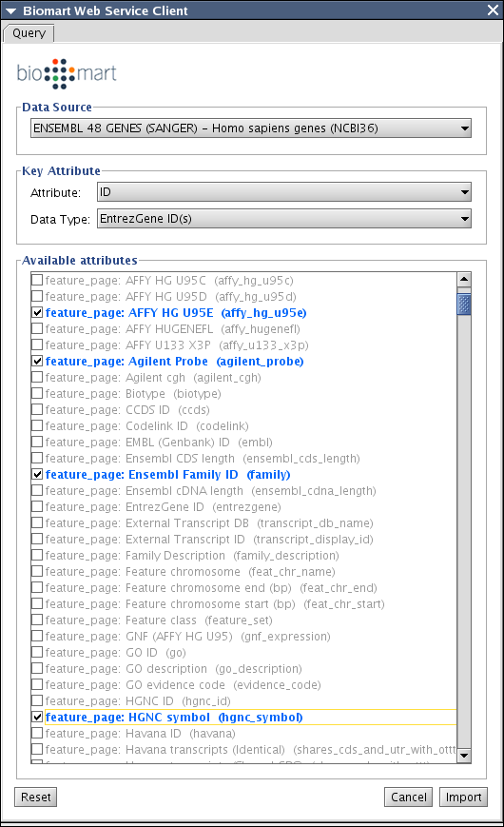Uncheck the HGNC symbol attribute

pyautogui.click(x=37, y=717)
